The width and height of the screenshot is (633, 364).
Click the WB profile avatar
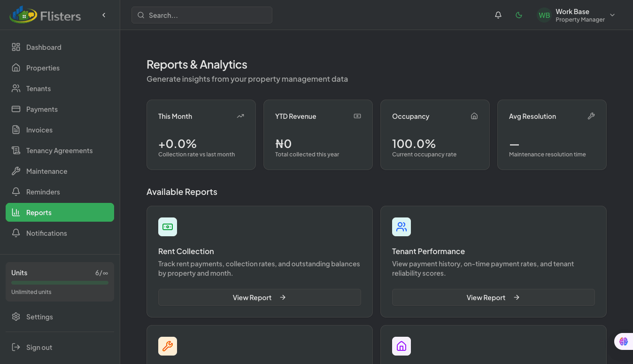pyautogui.click(x=544, y=15)
